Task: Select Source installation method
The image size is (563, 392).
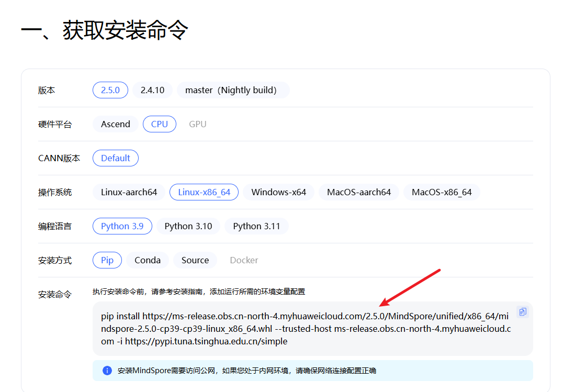Action: [195, 260]
